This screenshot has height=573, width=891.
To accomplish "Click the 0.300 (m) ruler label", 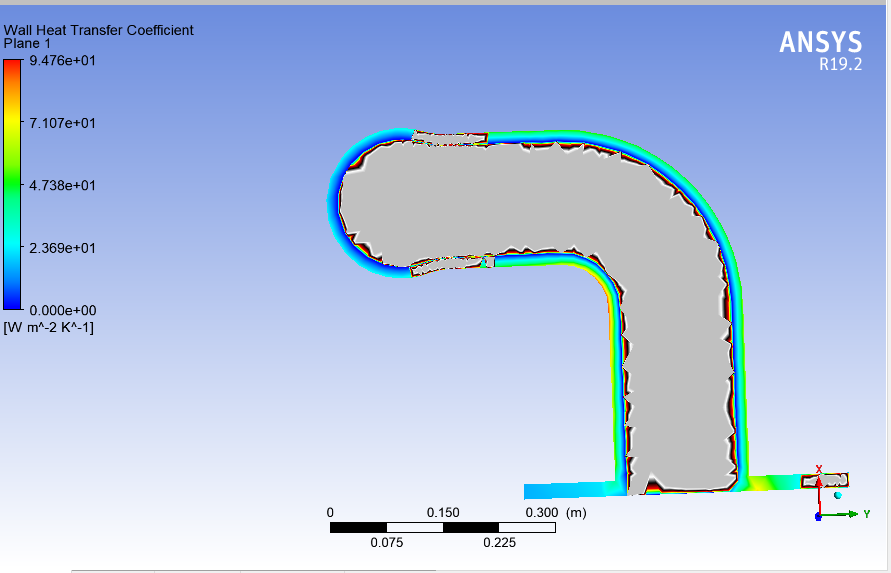I will (x=556, y=513).
